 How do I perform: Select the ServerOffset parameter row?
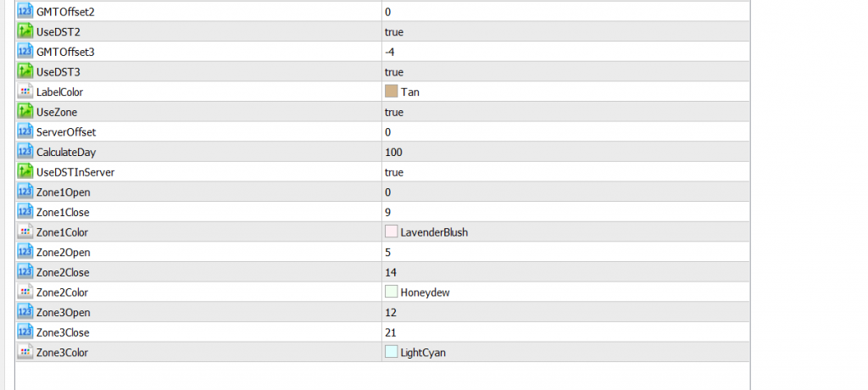point(383,132)
